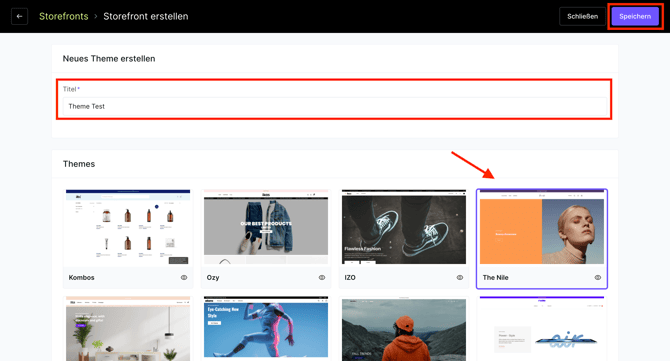Click the Schließen button
Viewport: 670px width, 361px height.
(582, 16)
